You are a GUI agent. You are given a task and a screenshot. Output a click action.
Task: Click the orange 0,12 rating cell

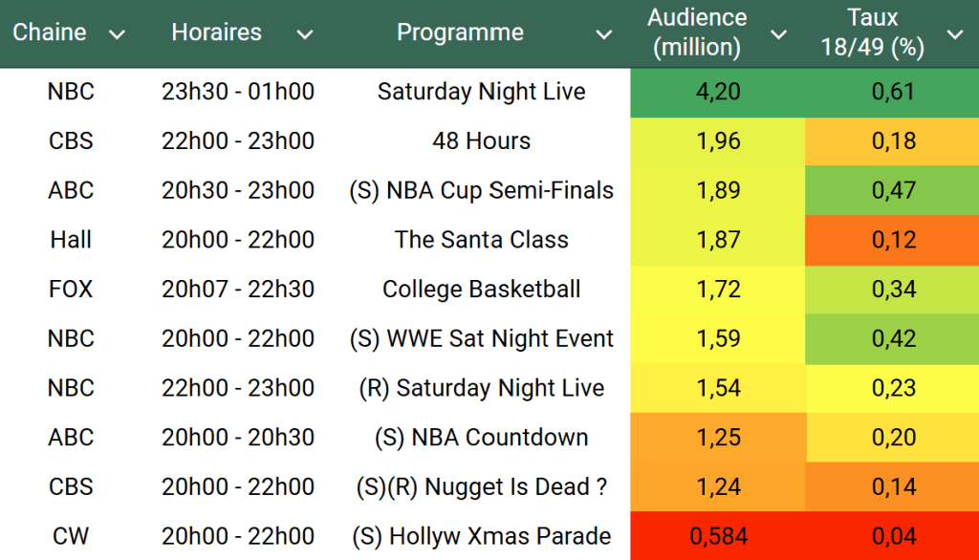point(893,240)
